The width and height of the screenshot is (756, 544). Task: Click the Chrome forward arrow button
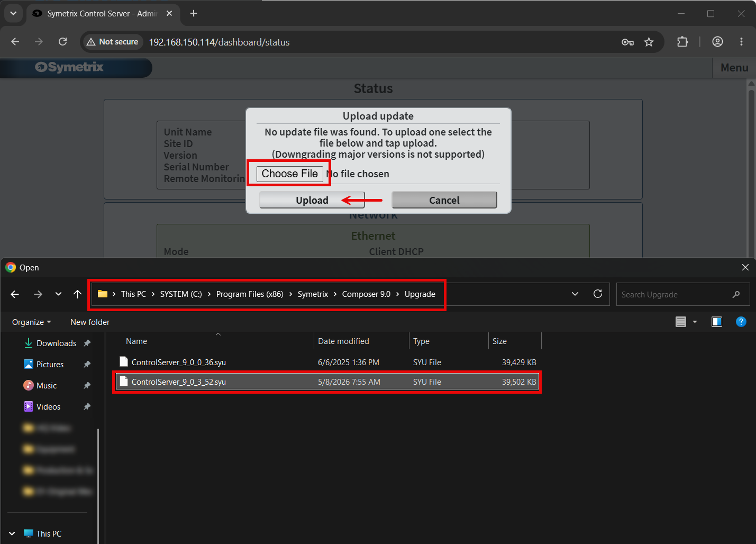pyautogui.click(x=39, y=42)
